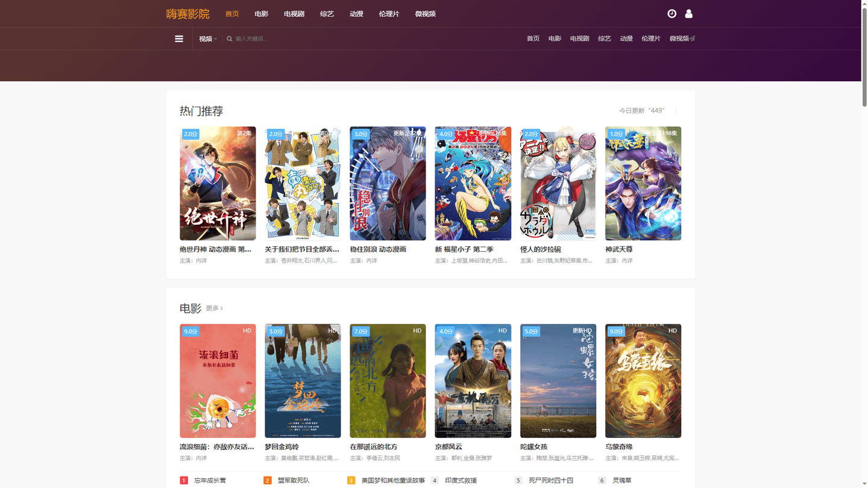Click the title 在那遥远的北方
Image resolution: width=868 pixels, height=488 pixels.
[x=374, y=446]
